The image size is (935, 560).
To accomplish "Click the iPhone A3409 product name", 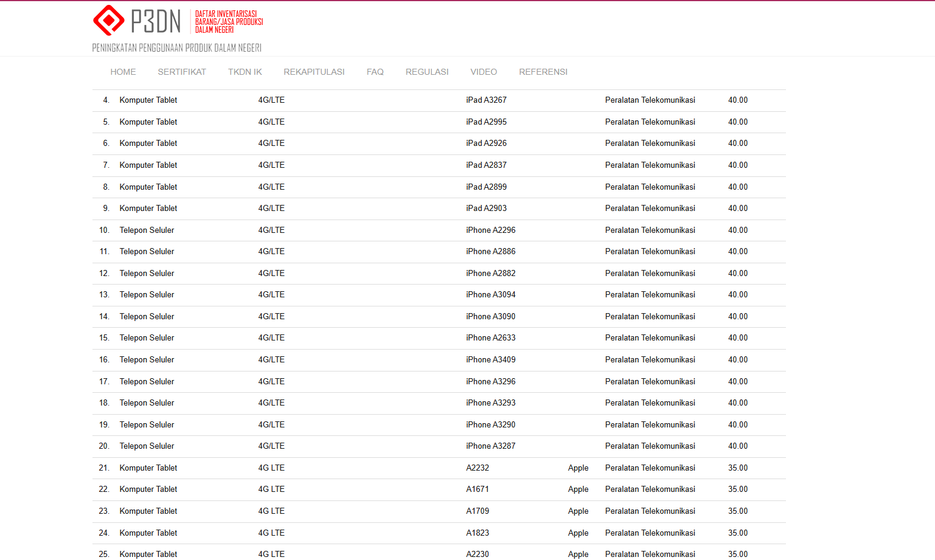I will click(490, 360).
